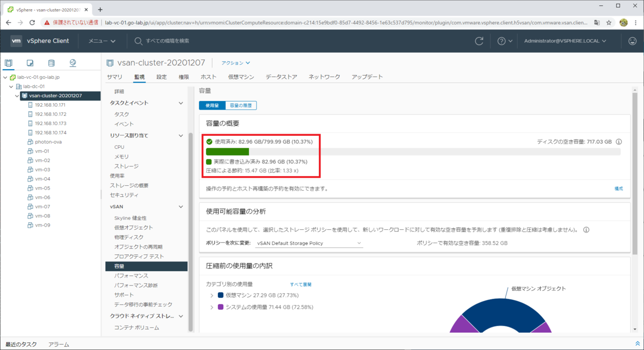The width and height of the screenshot is (644, 350).
Task: Open Networking inventory view icon
Action: click(x=73, y=63)
